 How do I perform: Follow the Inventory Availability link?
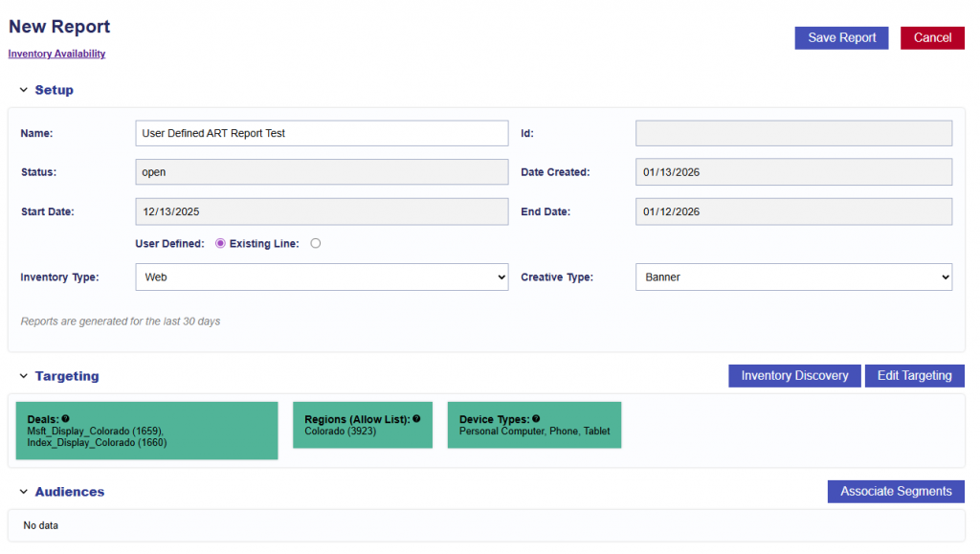click(56, 55)
